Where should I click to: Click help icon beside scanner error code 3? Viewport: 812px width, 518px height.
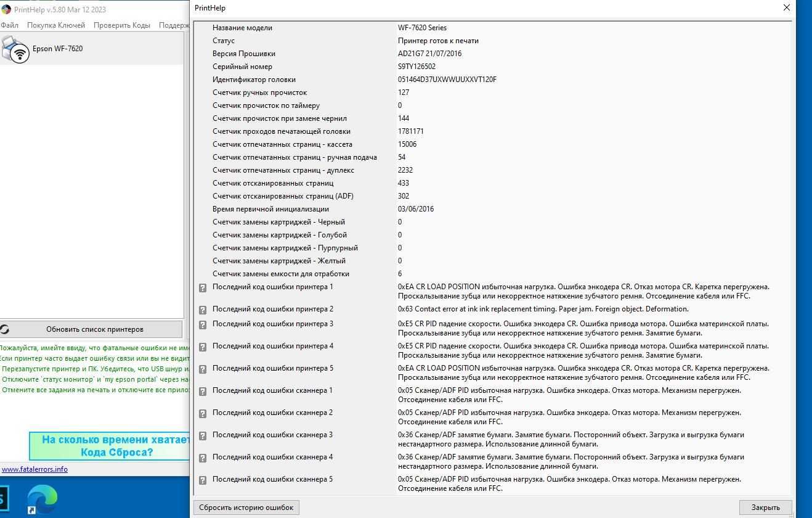click(x=202, y=436)
